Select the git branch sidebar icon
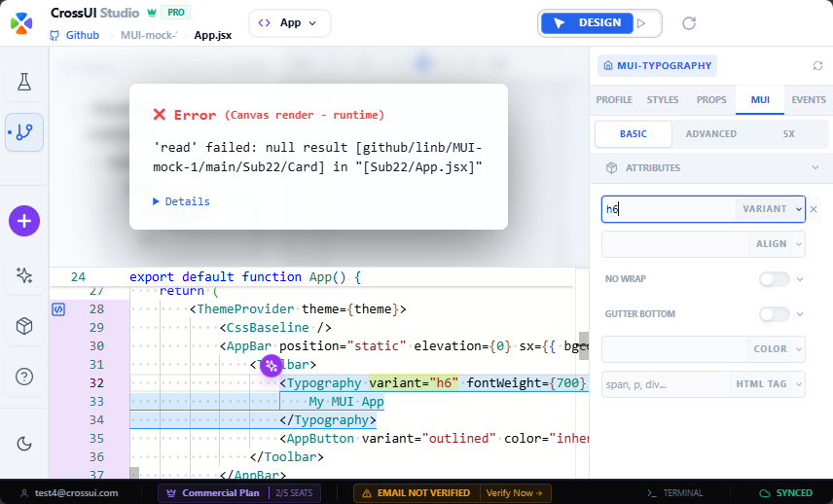 pos(24,131)
